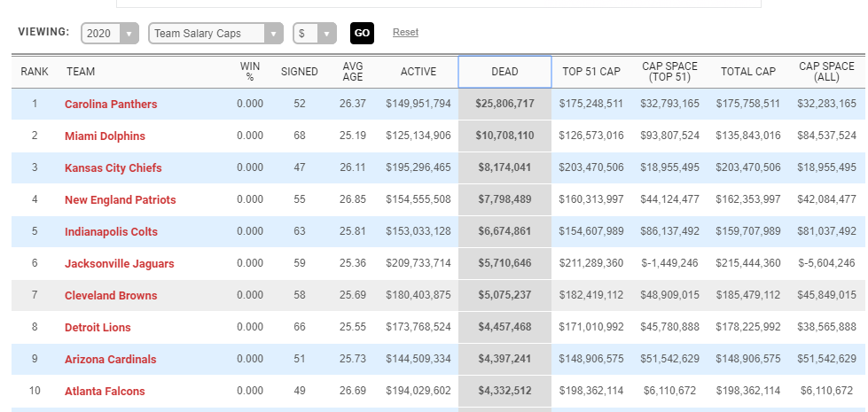The image size is (868, 412).
Task: Click the GO button
Action: coord(362,33)
